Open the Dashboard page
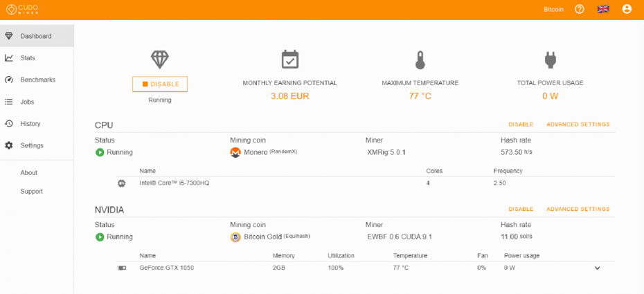 (37, 36)
